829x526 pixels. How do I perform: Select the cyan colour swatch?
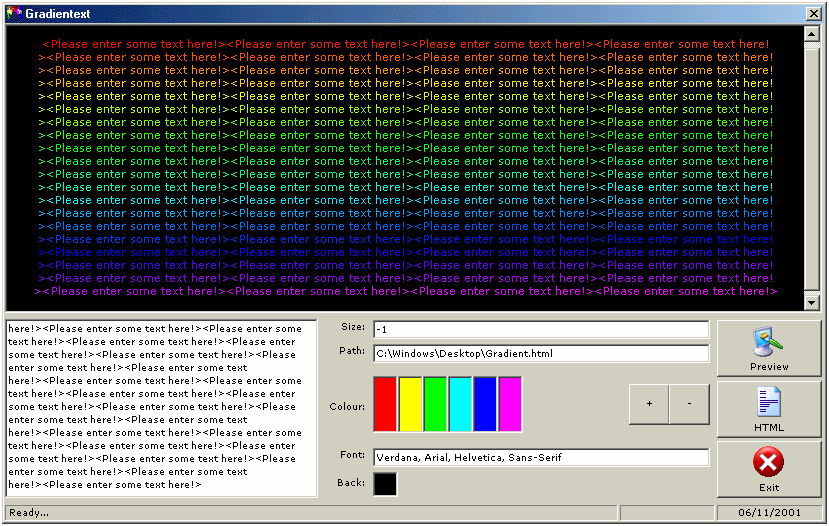460,404
